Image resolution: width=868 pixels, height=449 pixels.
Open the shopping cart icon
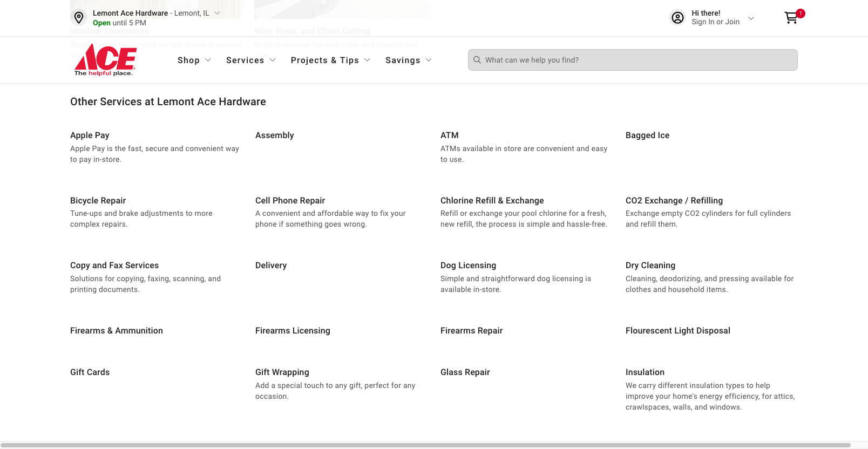(791, 18)
